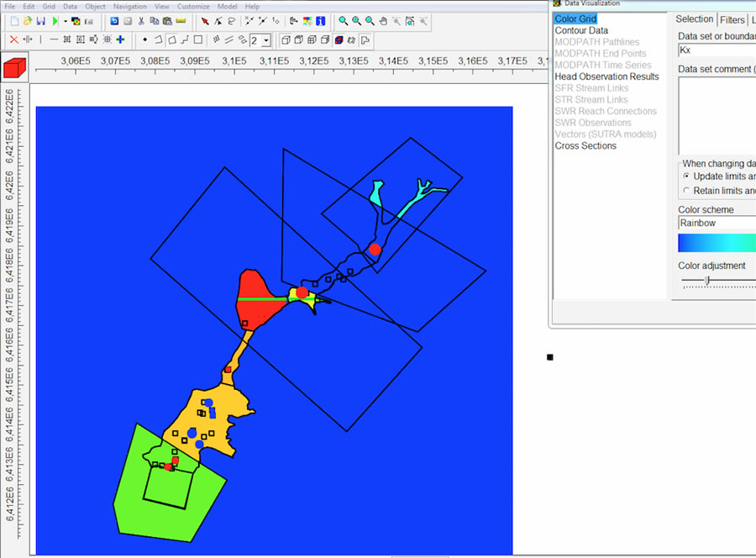Click the Color adjustment slider handle

click(706, 281)
